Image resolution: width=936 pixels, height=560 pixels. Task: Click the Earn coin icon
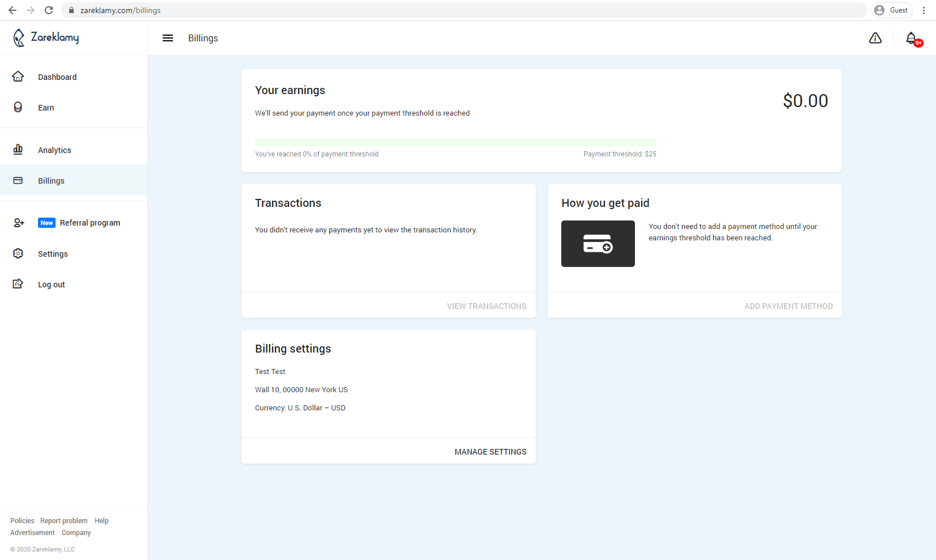(18, 107)
